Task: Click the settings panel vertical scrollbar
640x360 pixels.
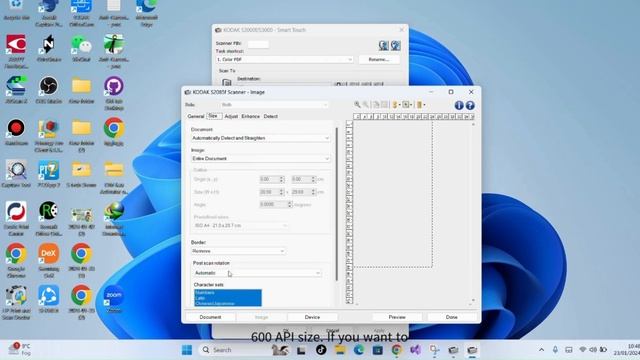Action: [x=337, y=204]
